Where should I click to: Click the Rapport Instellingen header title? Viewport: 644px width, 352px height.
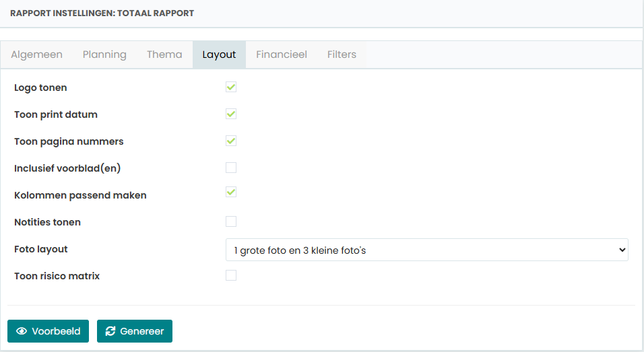[102, 13]
